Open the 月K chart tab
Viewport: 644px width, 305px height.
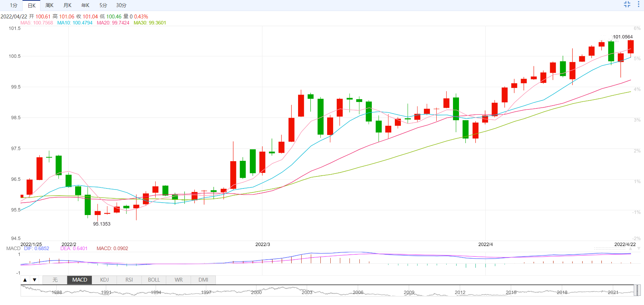(67, 5)
